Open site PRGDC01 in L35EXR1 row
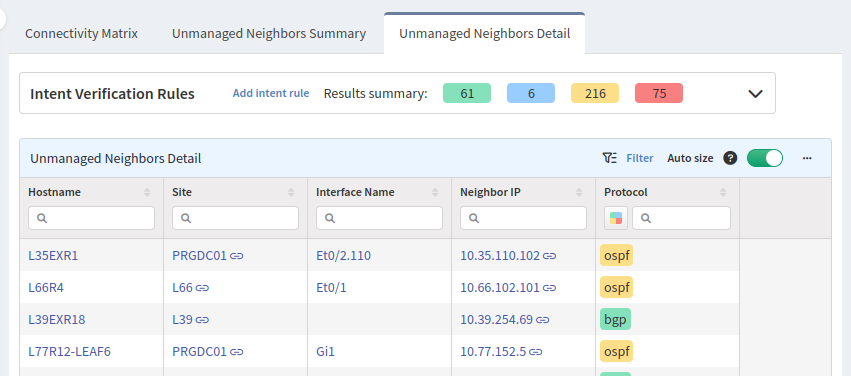This screenshot has width=851, height=376. pos(199,255)
